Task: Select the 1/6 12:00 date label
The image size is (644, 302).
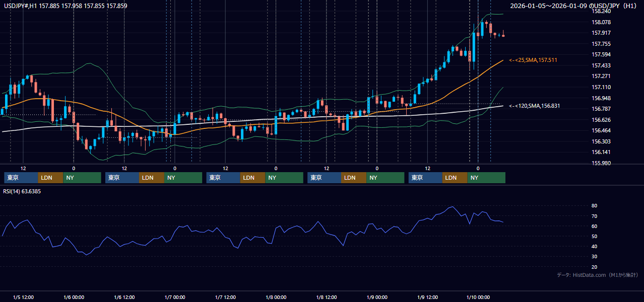Action: [x=124, y=297]
